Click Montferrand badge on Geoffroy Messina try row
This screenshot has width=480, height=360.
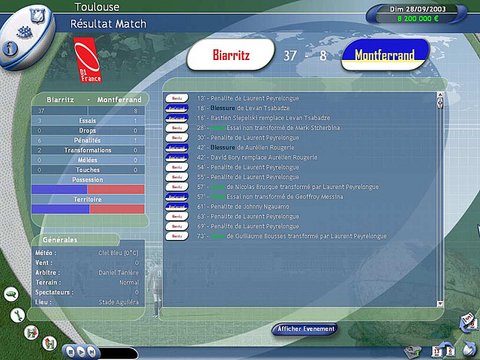[177, 197]
